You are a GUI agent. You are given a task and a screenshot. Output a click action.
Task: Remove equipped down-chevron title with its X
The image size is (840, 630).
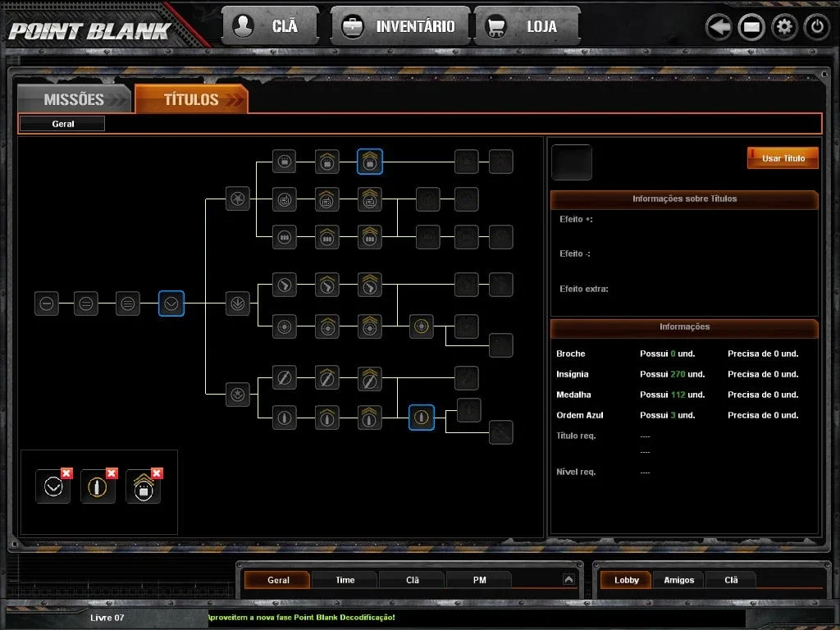click(66, 473)
